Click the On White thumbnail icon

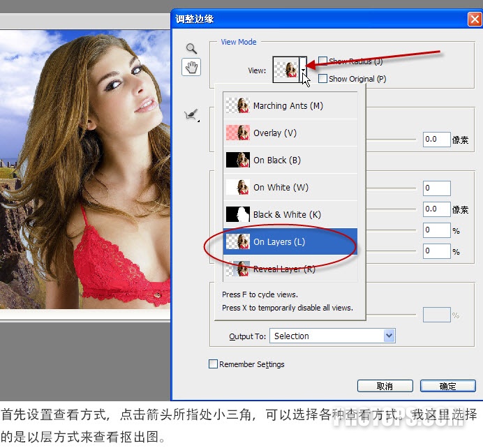coord(238,187)
